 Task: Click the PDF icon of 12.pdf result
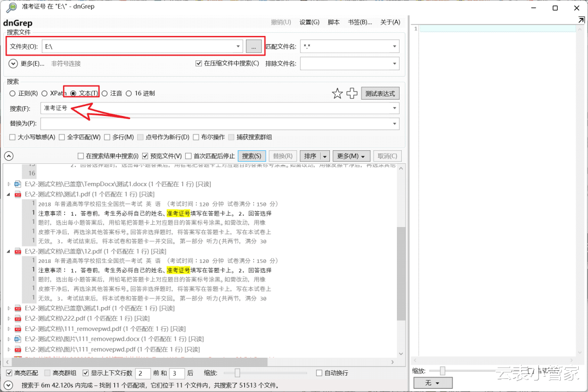pos(17,252)
